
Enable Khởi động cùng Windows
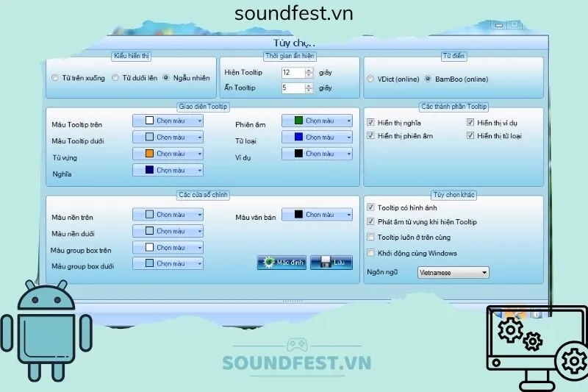pos(371,253)
